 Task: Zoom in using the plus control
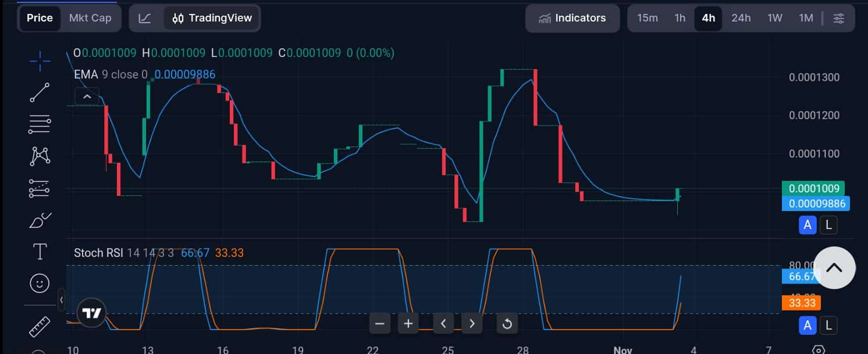[x=408, y=323]
